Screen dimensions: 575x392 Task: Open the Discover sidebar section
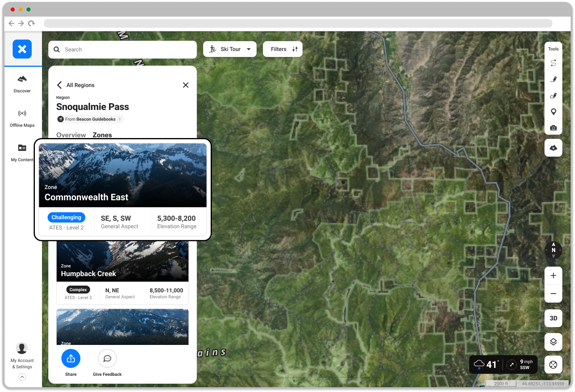click(22, 84)
